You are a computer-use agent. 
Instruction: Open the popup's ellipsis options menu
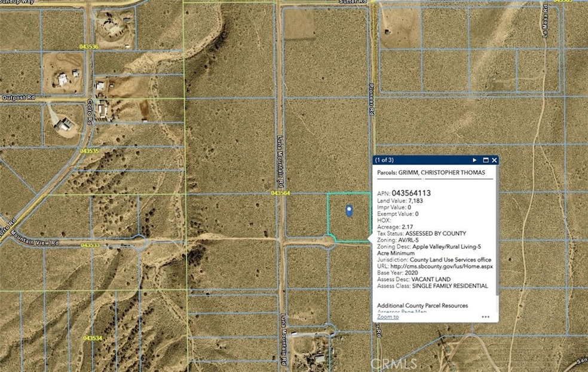pos(485,317)
